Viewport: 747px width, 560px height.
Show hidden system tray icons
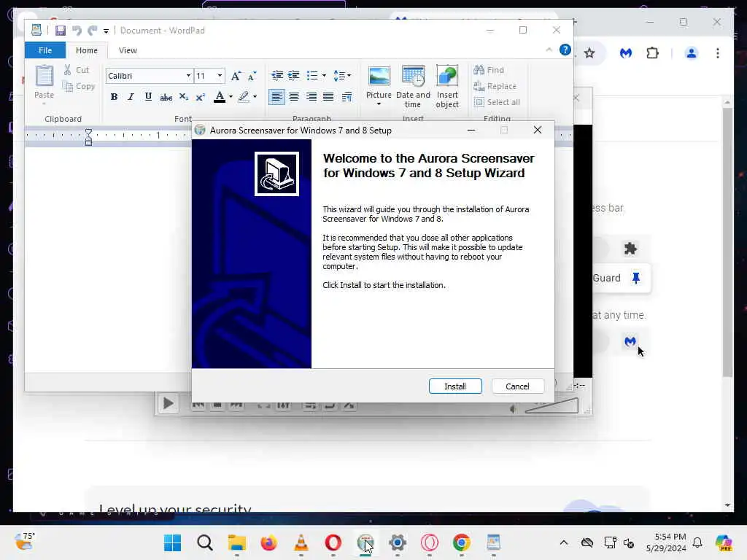coord(564,542)
